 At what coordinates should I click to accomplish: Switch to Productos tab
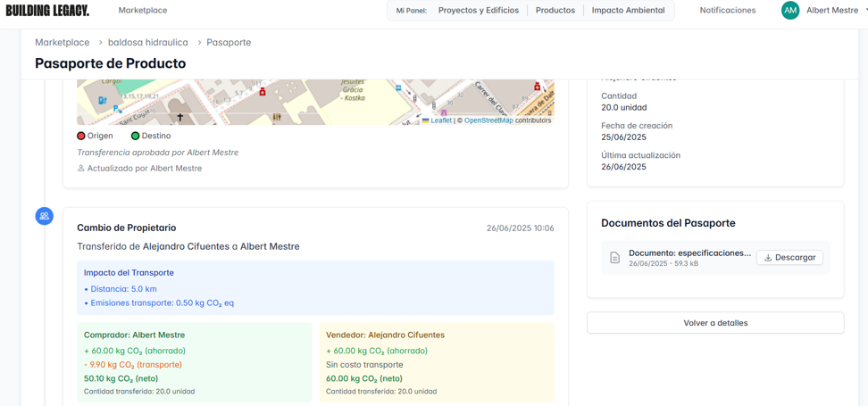pos(555,11)
